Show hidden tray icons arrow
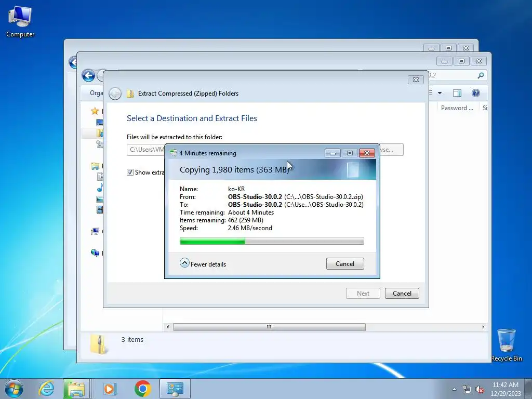532x399 pixels. [454, 389]
